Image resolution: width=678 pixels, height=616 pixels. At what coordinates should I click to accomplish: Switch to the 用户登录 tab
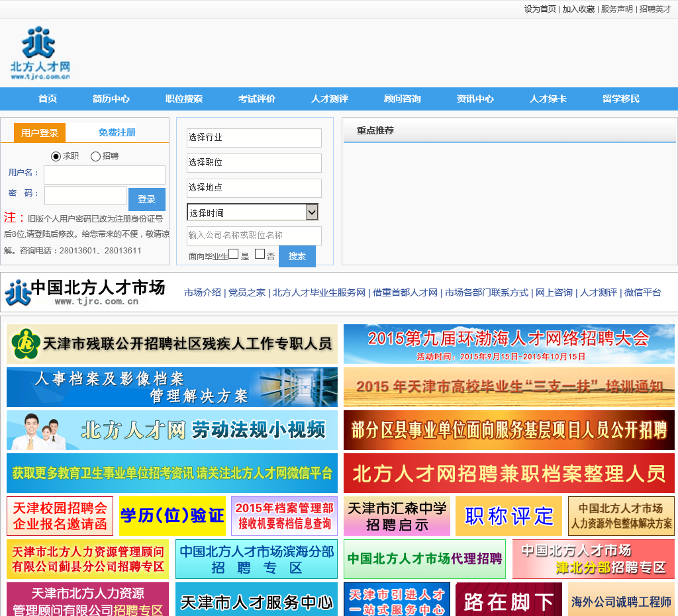(40, 132)
